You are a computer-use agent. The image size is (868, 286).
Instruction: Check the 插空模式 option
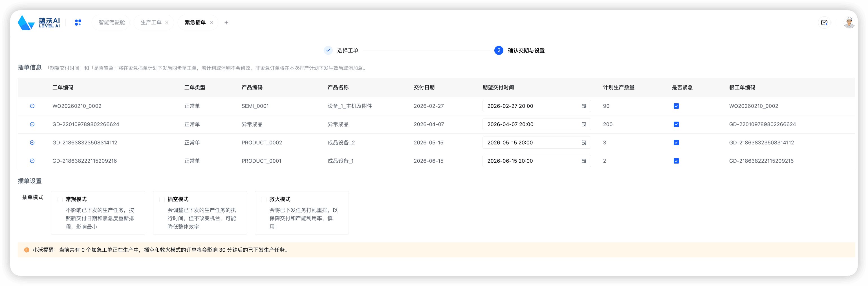coord(162,199)
